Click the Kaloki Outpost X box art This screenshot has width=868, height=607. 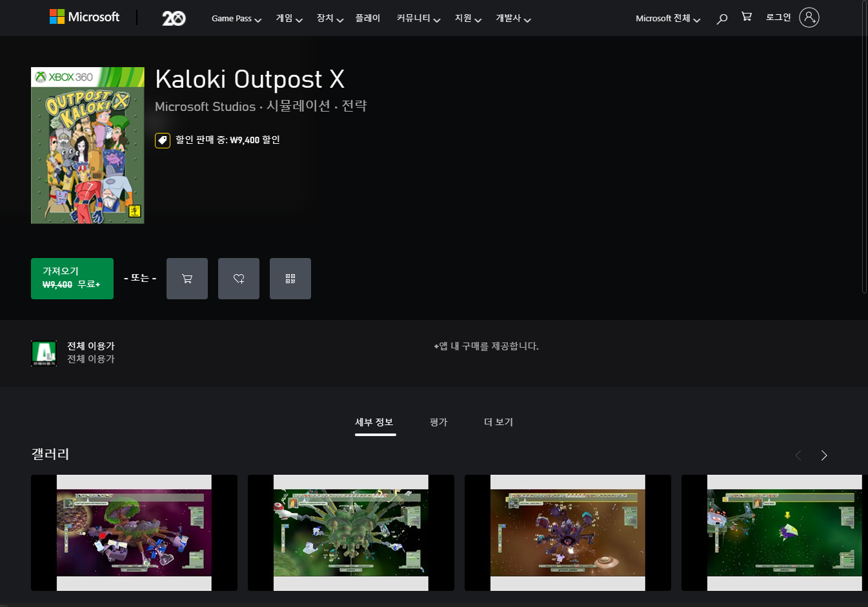coord(88,146)
